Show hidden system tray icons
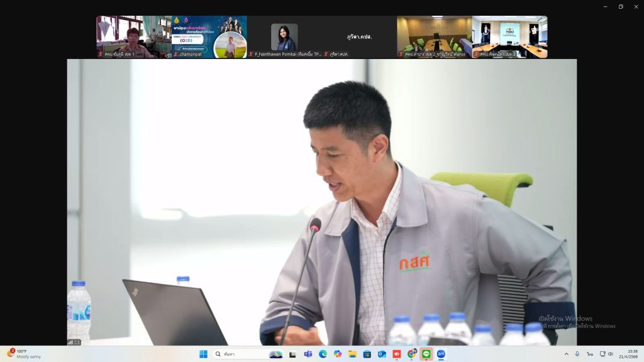644x362 pixels. click(x=567, y=354)
